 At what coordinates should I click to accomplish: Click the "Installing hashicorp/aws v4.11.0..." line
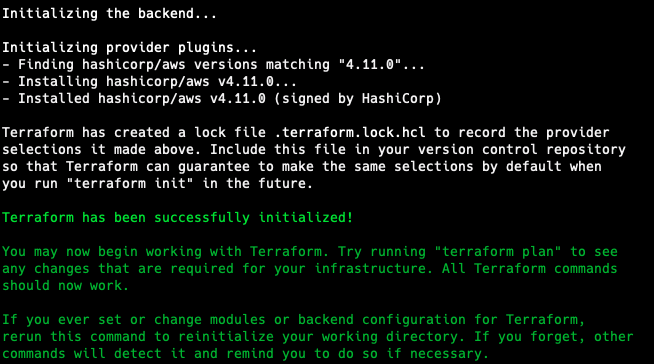[157, 81]
